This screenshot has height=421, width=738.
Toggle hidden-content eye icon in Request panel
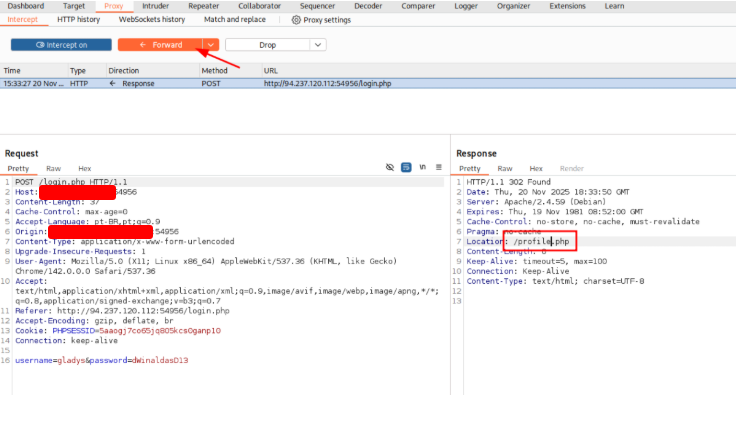[390, 167]
